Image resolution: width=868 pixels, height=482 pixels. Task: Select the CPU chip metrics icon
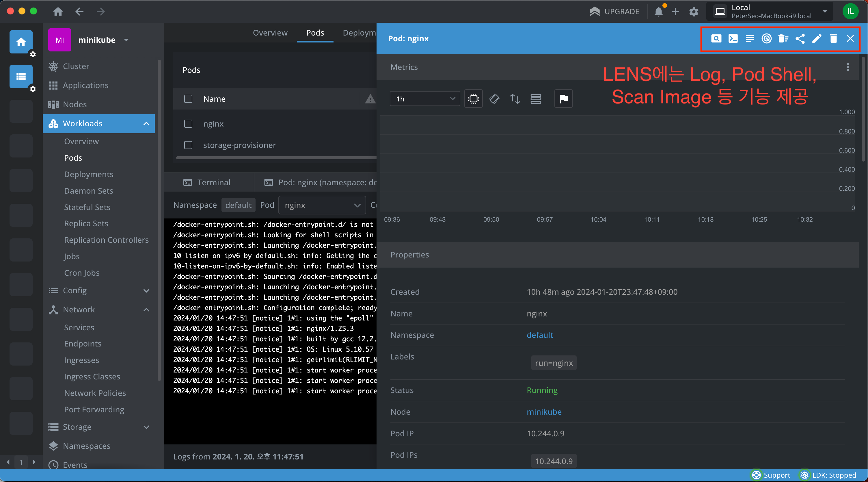point(474,99)
